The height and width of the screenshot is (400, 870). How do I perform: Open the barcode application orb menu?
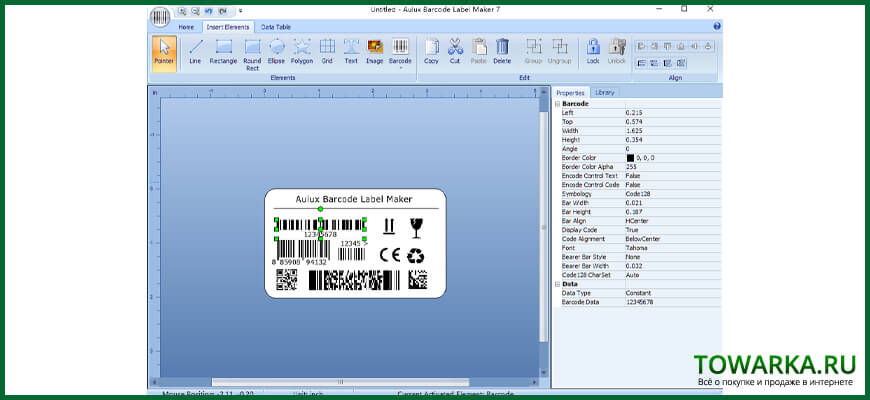click(x=161, y=17)
